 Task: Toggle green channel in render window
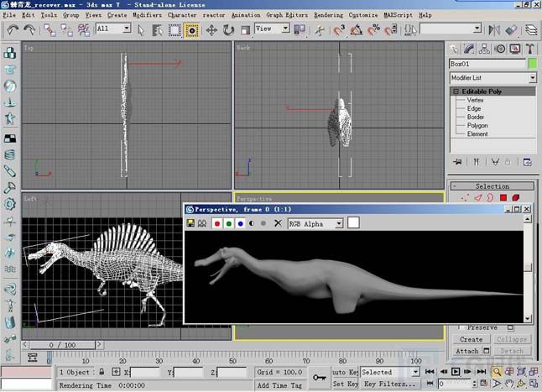click(229, 223)
